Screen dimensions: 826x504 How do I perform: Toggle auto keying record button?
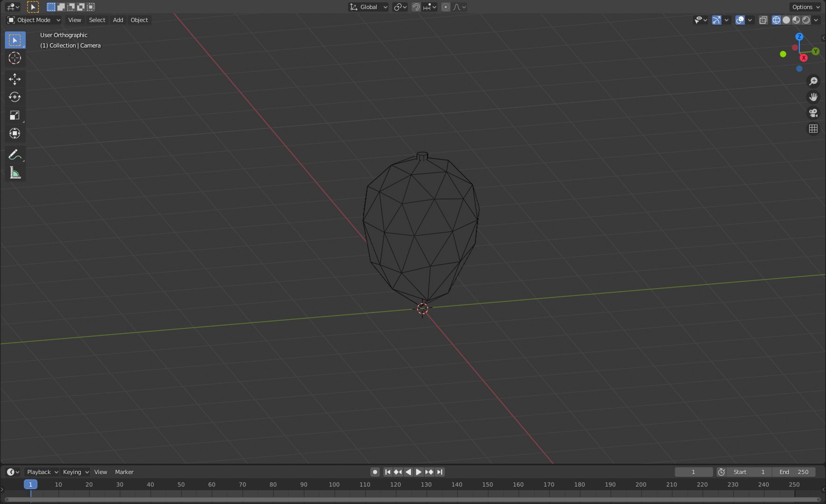click(375, 472)
